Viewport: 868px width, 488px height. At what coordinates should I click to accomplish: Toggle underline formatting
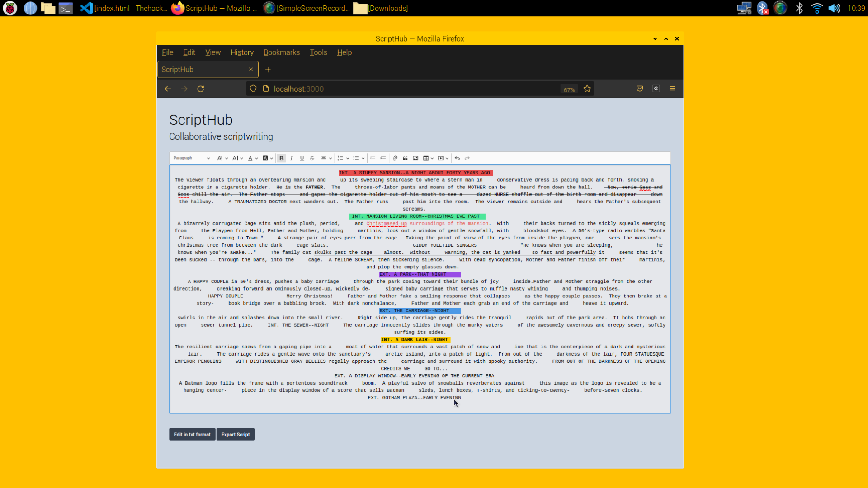click(302, 158)
